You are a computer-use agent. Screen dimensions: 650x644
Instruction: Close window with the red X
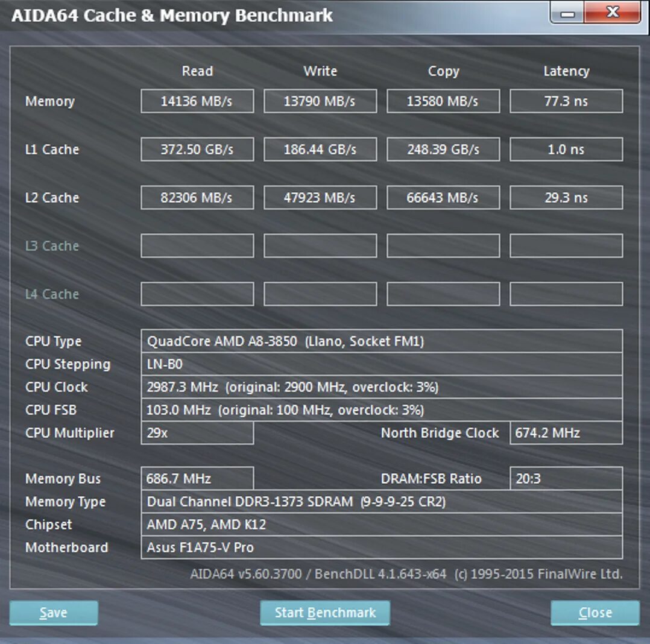click(x=612, y=13)
